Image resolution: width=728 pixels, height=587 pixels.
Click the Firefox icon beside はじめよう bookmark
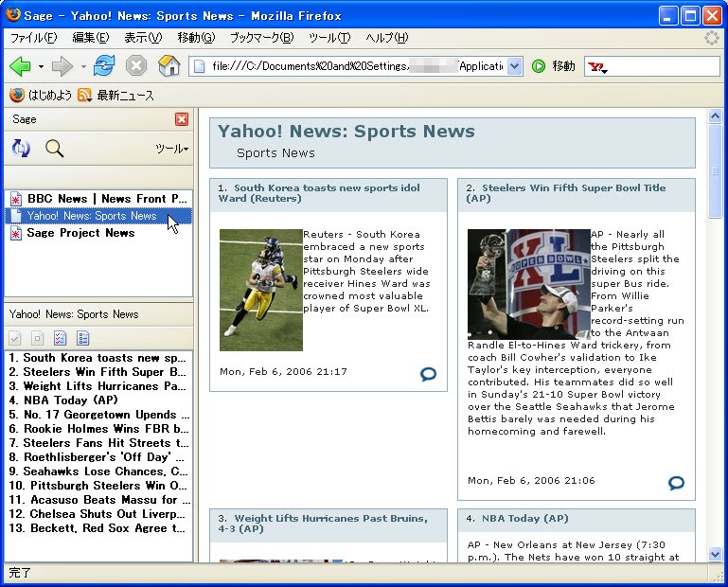pyautogui.click(x=17, y=96)
